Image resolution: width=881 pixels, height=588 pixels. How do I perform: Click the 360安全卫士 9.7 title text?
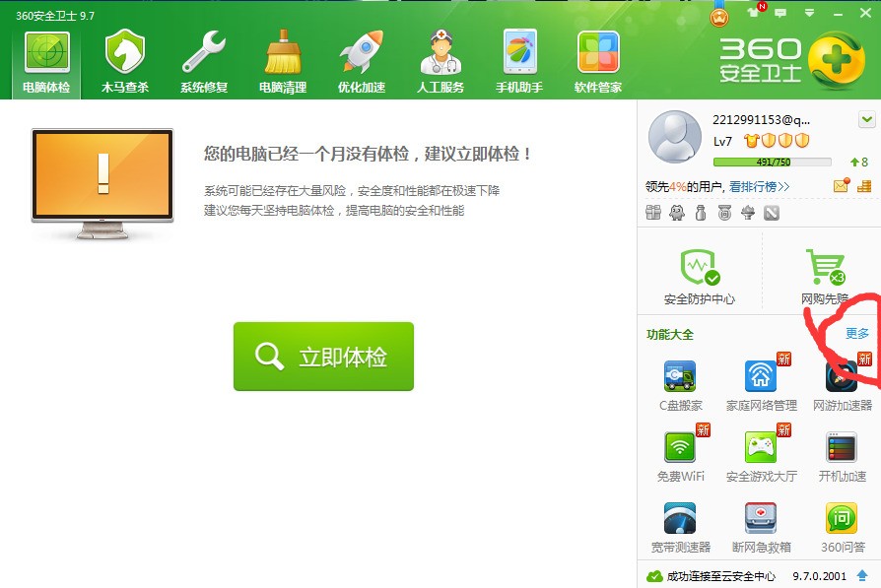pos(55,16)
